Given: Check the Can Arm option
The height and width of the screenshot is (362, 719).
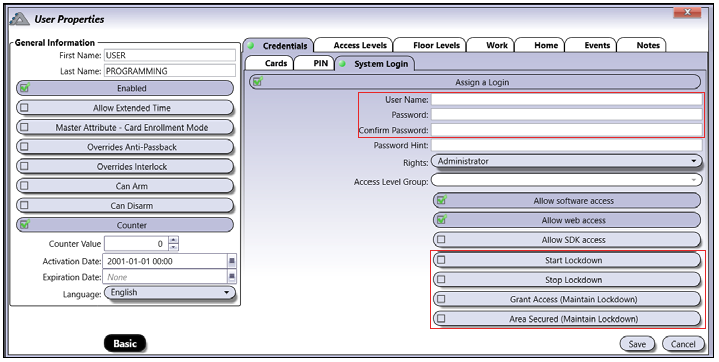Looking at the screenshot, I should (125, 186).
